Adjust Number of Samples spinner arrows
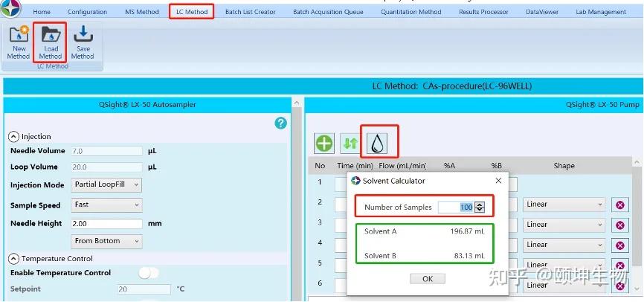Image resolution: width=644 pixels, height=302 pixels. pyautogui.click(x=480, y=208)
